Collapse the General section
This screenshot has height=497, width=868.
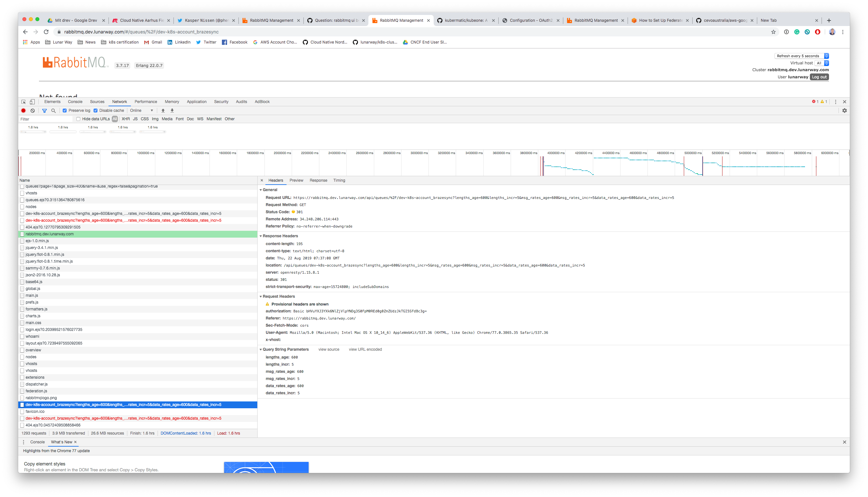point(261,190)
